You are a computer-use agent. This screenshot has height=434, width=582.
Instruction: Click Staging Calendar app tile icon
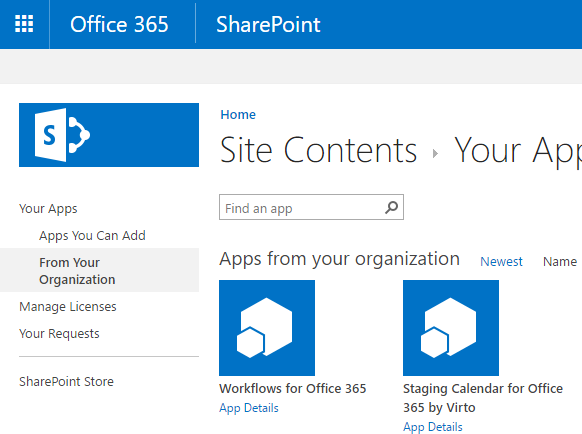pyautogui.click(x=451, y=328)
